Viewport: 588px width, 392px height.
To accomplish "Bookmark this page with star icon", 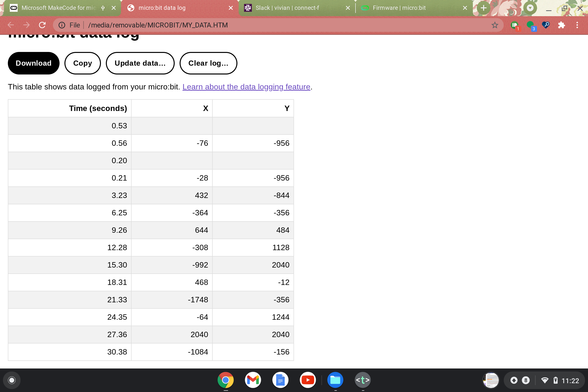I will 494,25.
